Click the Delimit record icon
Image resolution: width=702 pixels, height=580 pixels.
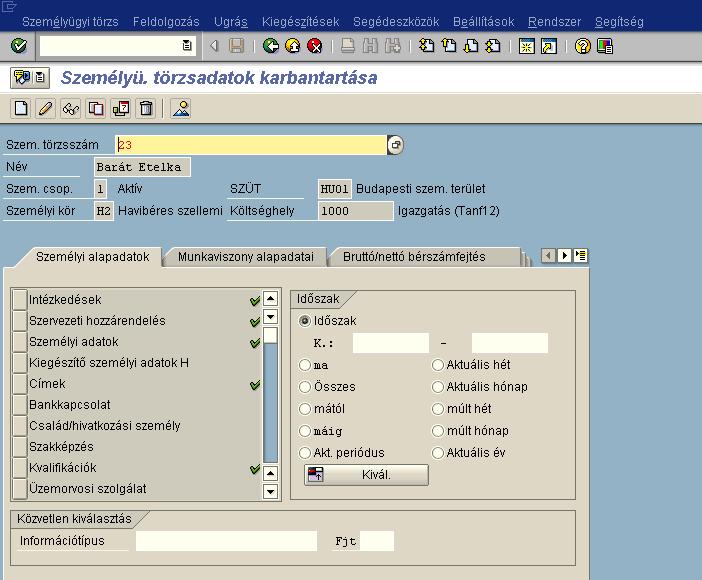(121, 108)
